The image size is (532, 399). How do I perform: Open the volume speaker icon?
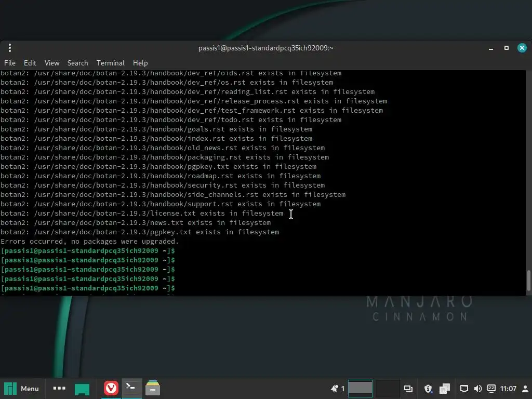click(x=478, y=389)
